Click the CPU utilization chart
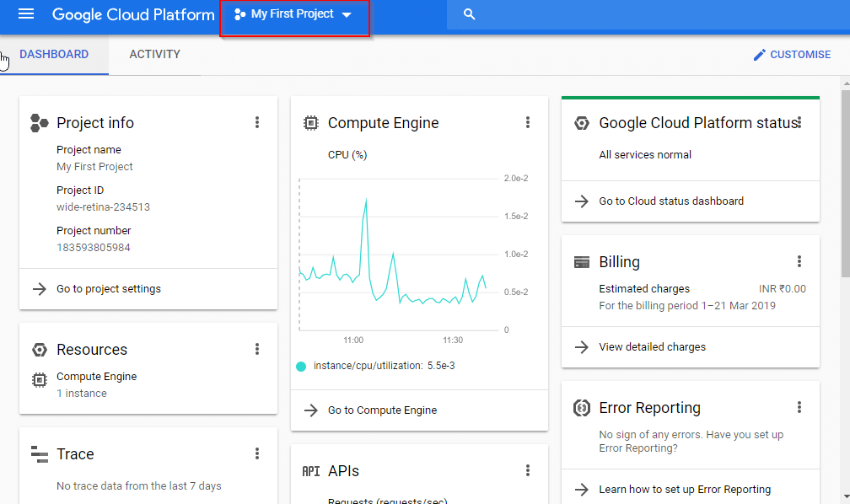The image size is (850, 504). click(398, 255)
